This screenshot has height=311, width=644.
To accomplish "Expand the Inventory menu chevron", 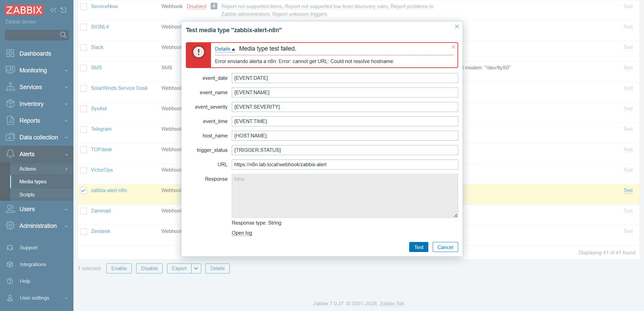I will pyautogui.click(x=66, y=104).
